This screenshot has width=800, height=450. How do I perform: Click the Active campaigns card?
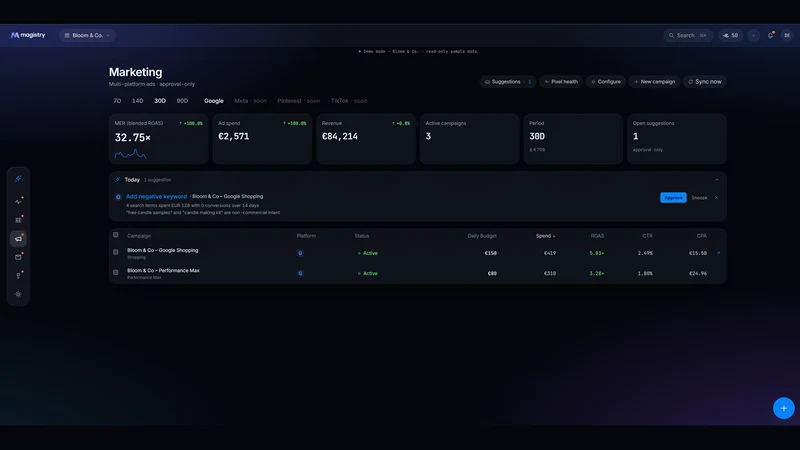(x=469, y=139)
